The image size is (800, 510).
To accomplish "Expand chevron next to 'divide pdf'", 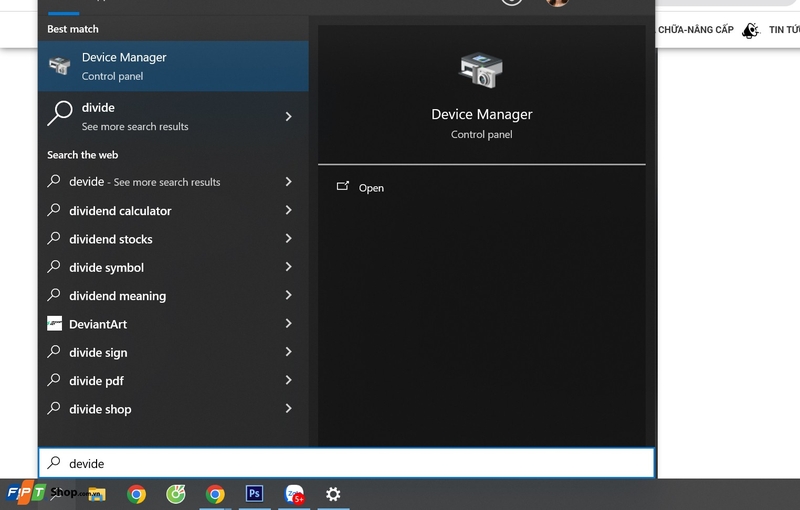I will click(288, 380).
